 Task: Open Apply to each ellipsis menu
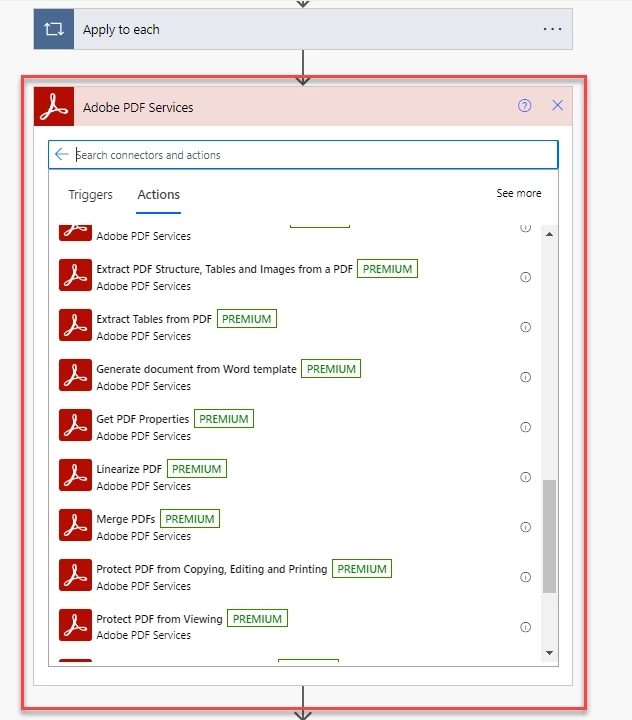coord(552,29)
